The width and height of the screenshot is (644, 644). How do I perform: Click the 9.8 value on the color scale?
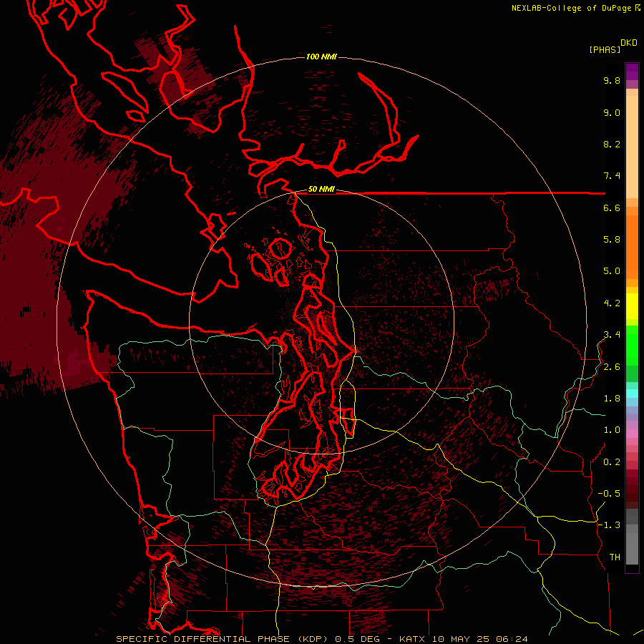612,81
